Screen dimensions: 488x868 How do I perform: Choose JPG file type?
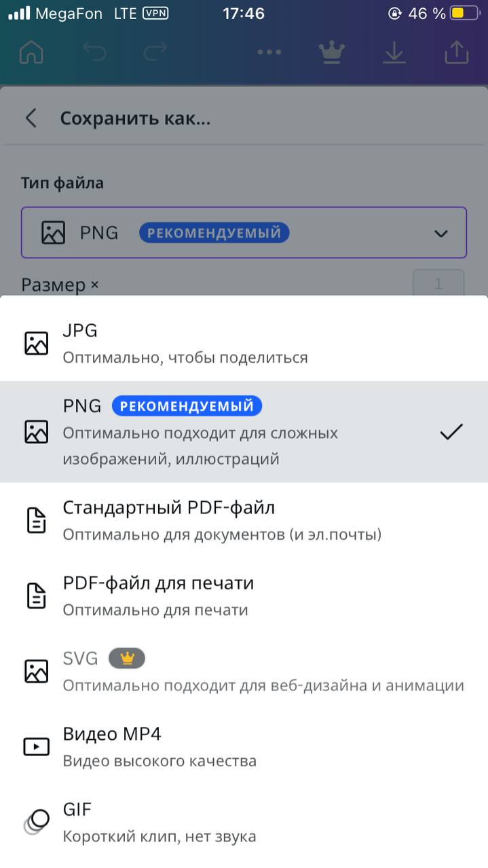coord(244,343)
